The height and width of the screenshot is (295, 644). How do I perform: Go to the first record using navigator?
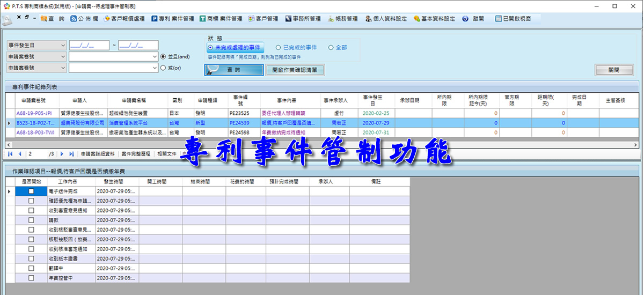coord(10,154)
